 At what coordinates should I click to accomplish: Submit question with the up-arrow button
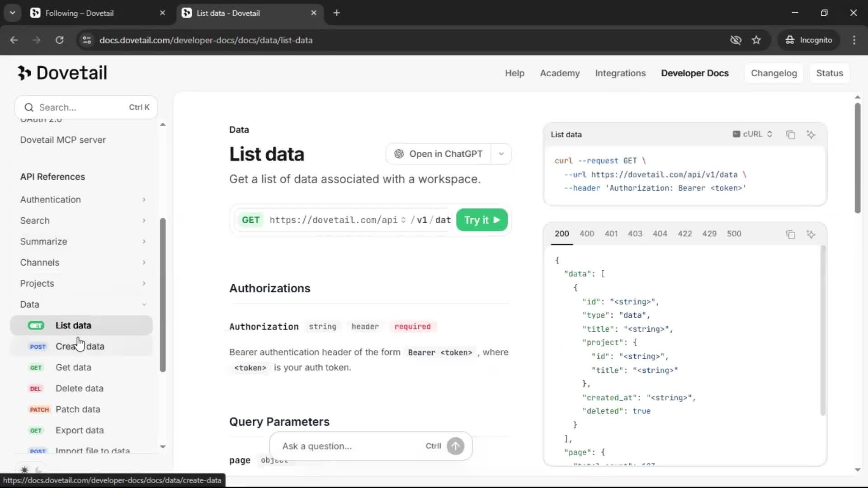point(455,446)
